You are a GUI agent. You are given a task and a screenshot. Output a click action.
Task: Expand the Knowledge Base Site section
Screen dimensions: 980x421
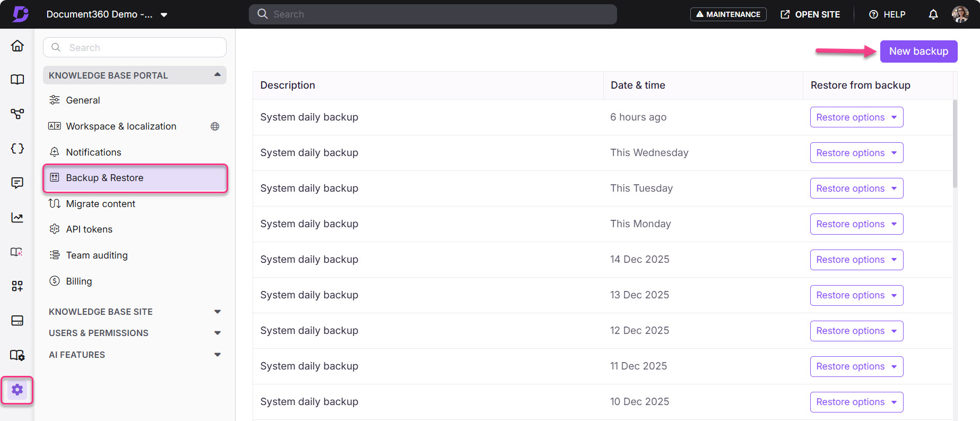tap(218, 312)
